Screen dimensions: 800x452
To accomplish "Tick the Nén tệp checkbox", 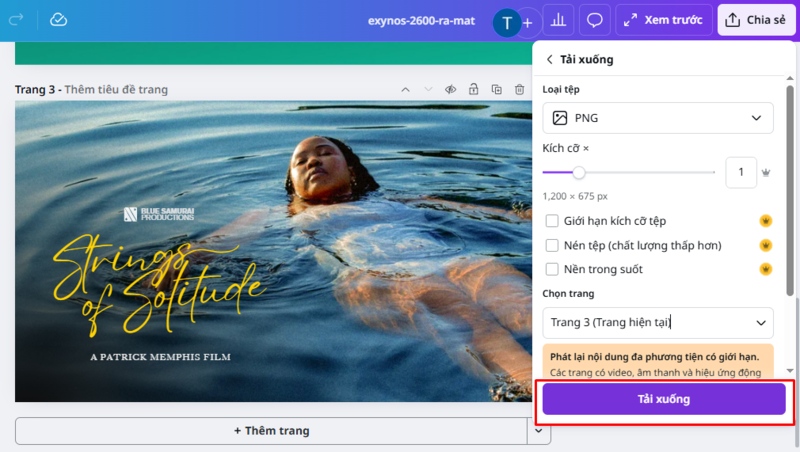I will click(x=552, y=245).
